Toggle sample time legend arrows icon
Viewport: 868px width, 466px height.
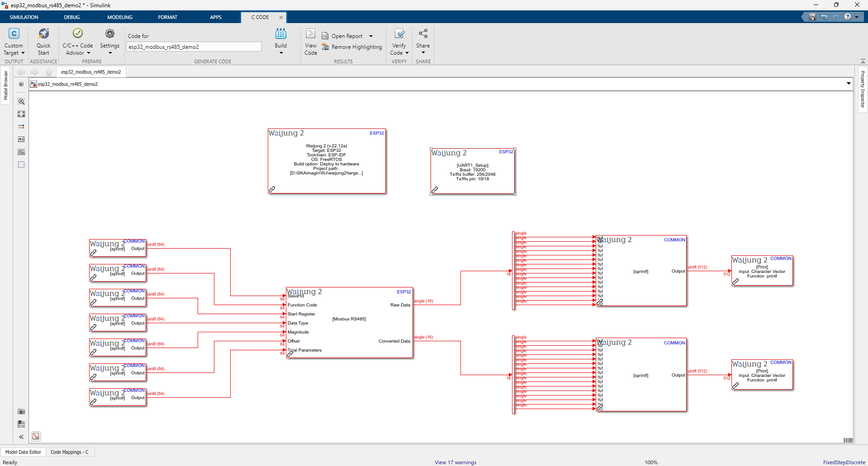pyautogui.click(x=21, y=127)
